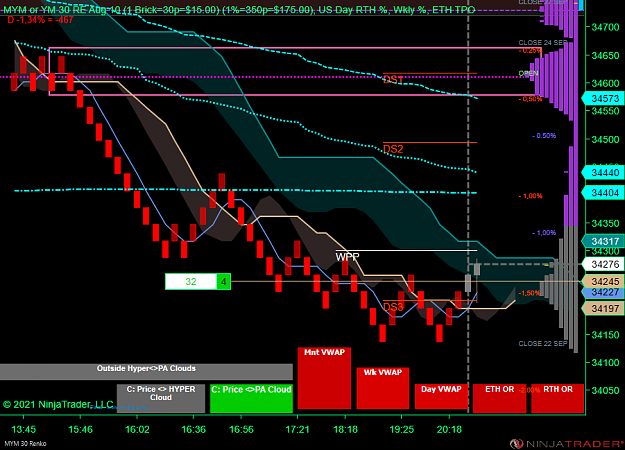
Task: Select the tan 34245 price marker
Action: 603,281
